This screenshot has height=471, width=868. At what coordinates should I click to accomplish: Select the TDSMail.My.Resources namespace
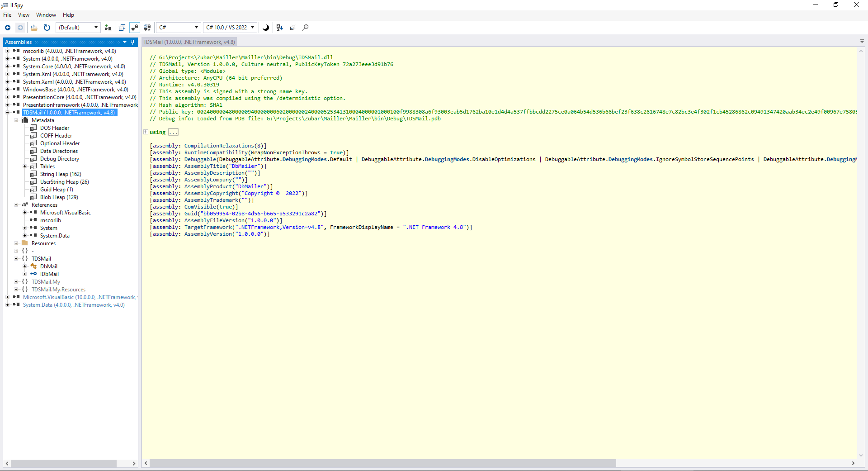tap(58, 290)
